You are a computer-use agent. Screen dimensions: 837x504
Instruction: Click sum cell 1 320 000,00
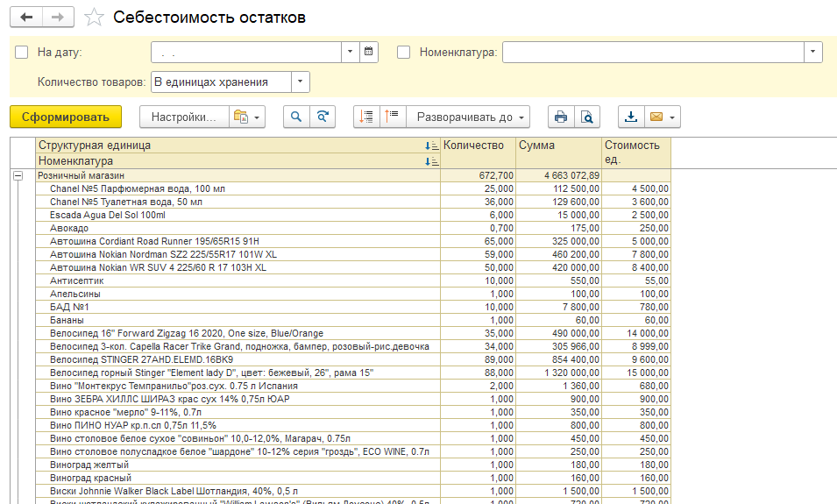(x=559, y=373)
